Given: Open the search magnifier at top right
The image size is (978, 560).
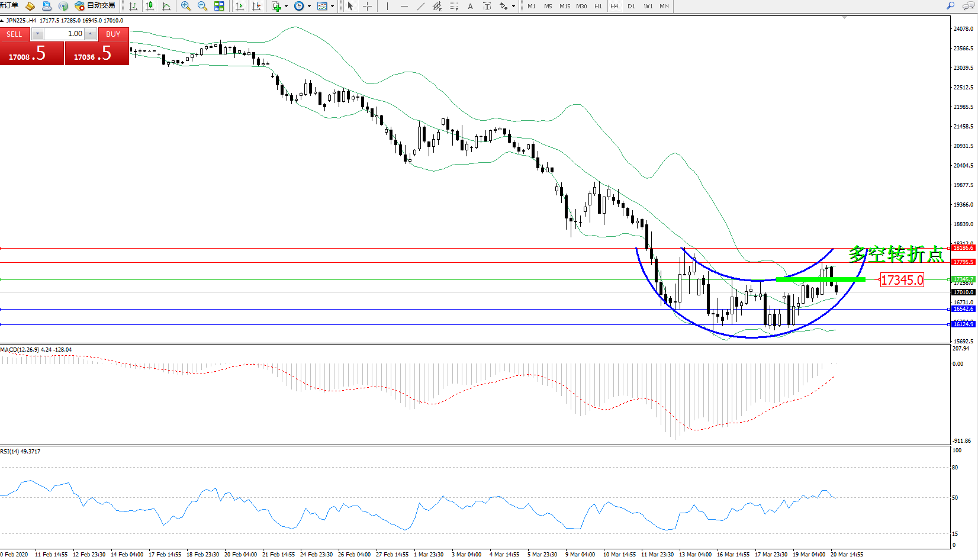Looking at the screenshot, I should (x=951, y=6).
